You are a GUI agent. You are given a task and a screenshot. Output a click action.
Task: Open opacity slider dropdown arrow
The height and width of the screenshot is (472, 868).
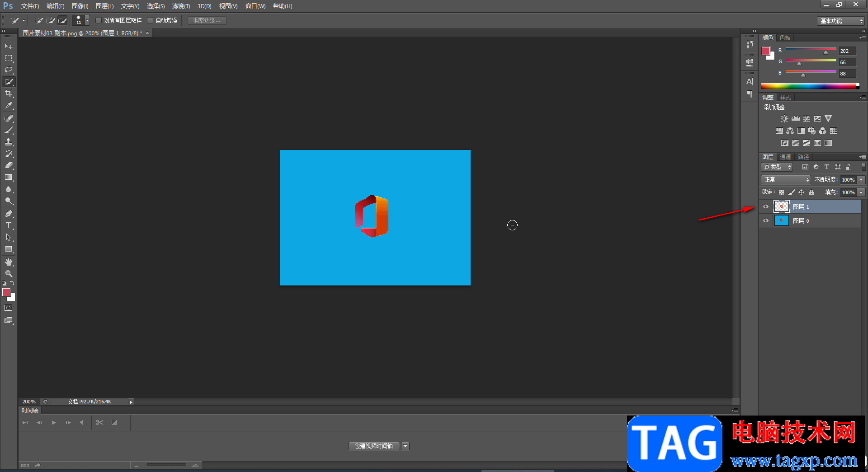click(x=861, y=180)
